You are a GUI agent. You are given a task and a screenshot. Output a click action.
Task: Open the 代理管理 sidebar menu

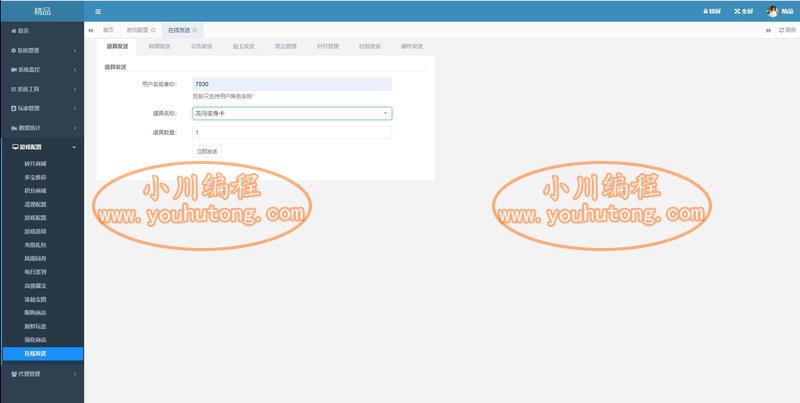[x=42, y=374]
